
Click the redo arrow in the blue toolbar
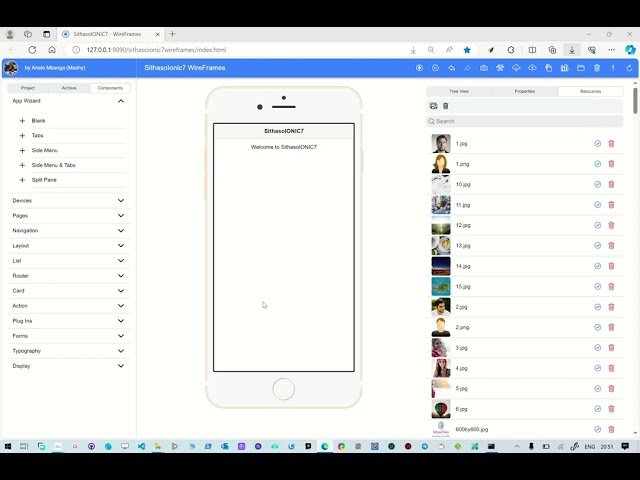pyautogui.click(x=467, y=68)
